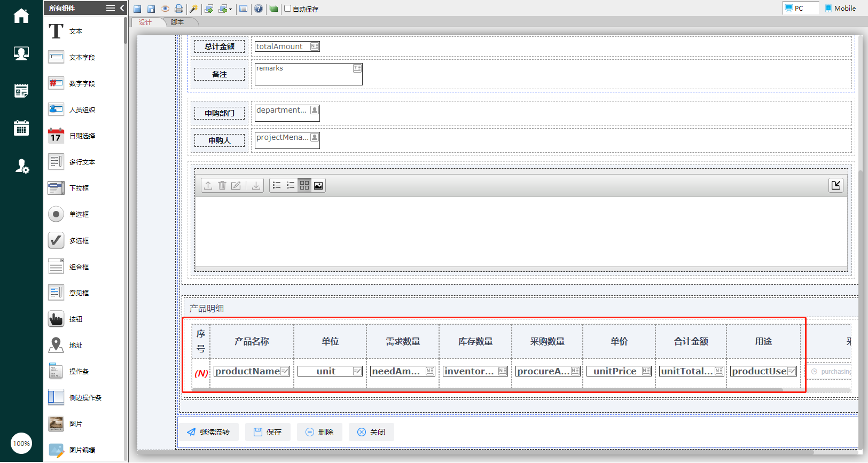Click the 删除 button in action bar
Screen dimensions: 868x463
(319, 432)
